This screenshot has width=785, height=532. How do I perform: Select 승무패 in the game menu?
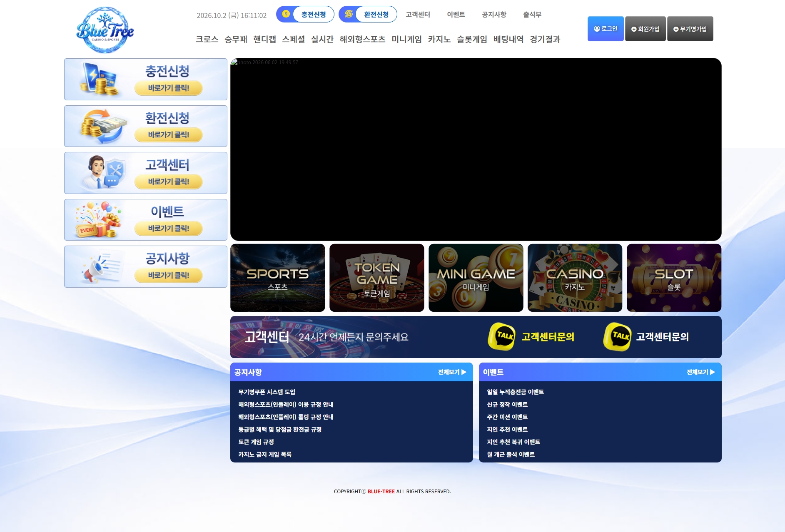coord(236,40)
